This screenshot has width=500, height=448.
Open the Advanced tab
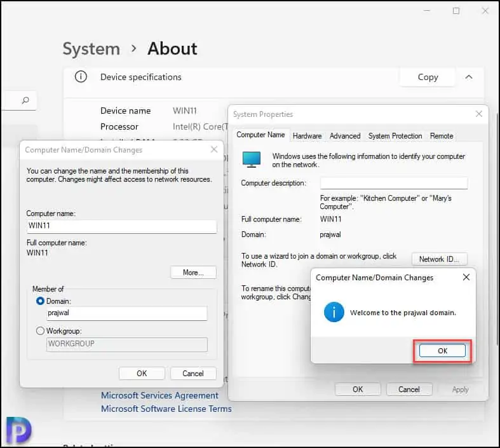(x=345, y=136)
